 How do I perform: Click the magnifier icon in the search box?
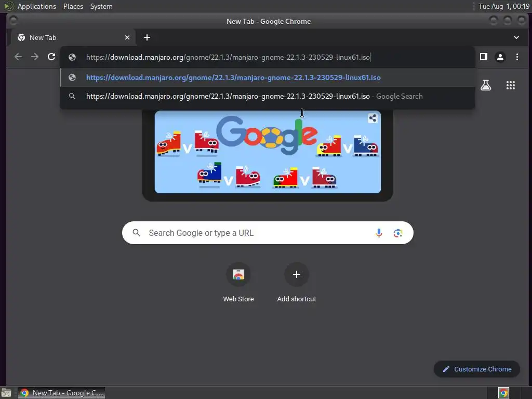click(x=137, y=233)
